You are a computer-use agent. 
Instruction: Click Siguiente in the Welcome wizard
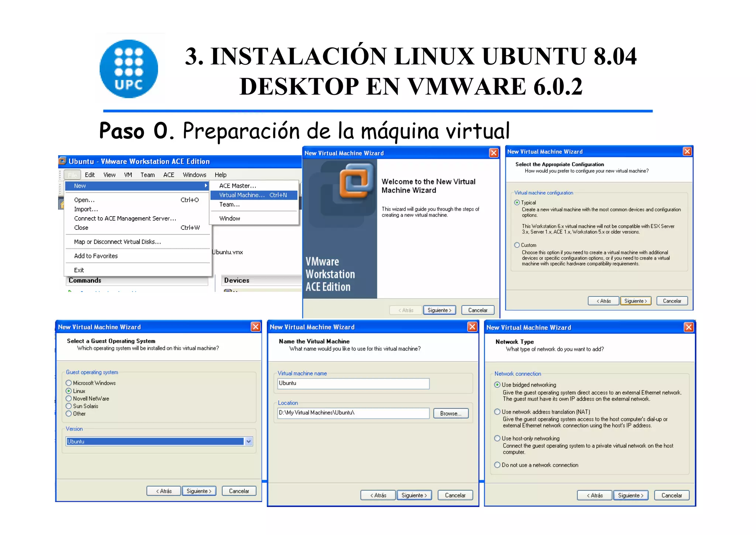[440, 310]
